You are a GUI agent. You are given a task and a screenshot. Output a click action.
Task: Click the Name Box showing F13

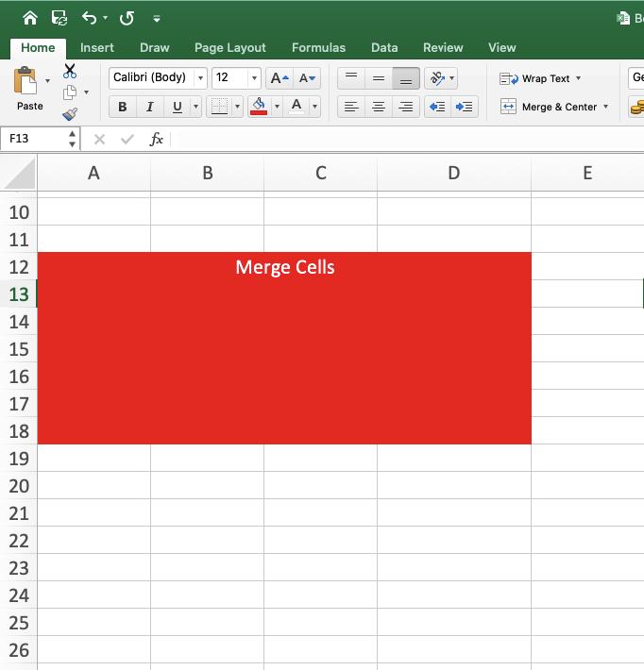34,139
